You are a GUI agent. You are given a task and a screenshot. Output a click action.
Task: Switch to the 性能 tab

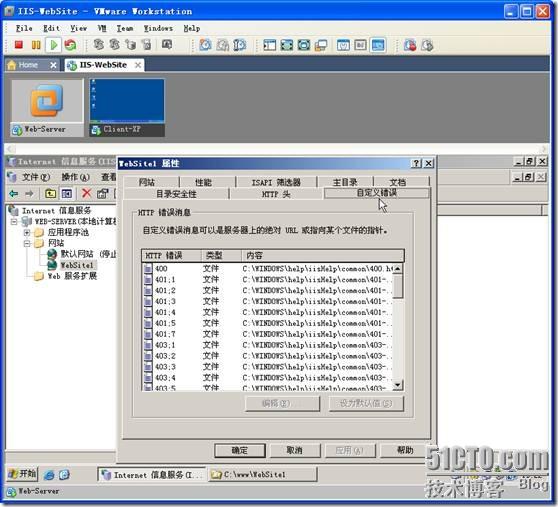click(203, 182)
